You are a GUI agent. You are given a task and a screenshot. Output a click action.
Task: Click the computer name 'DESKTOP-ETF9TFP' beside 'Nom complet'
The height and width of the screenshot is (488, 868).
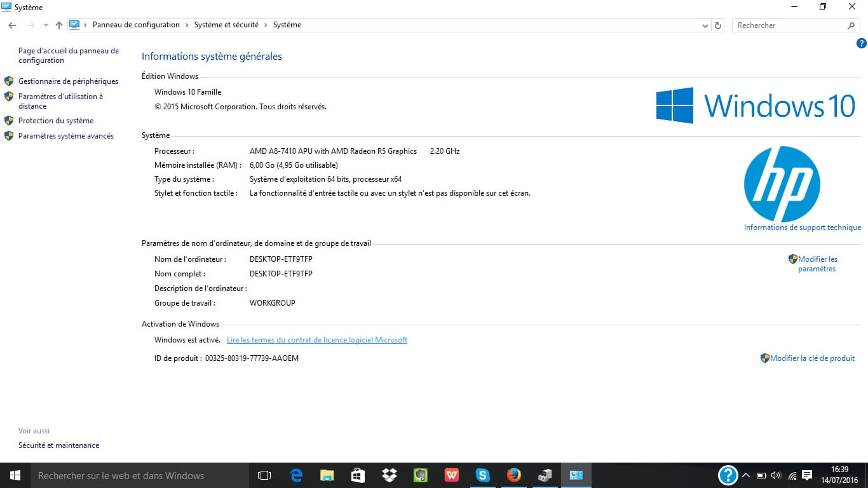(x=281, y=274)
